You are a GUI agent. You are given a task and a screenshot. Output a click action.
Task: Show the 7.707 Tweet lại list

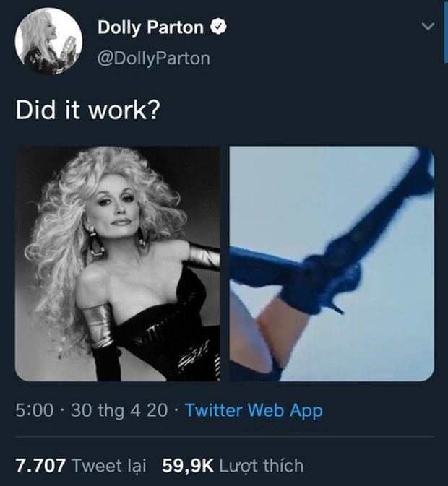point(81,466)
